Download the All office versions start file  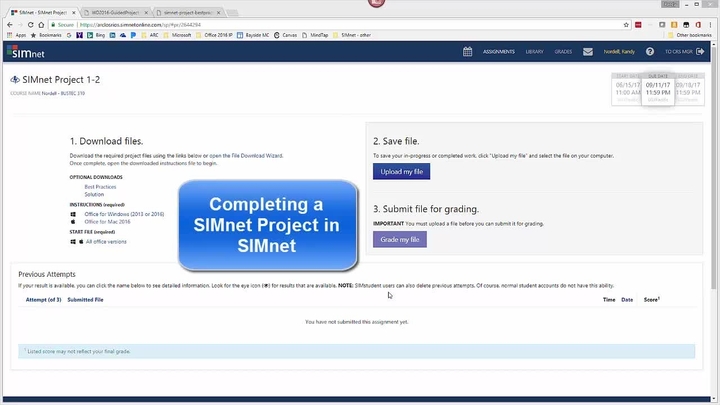[106, 242]
